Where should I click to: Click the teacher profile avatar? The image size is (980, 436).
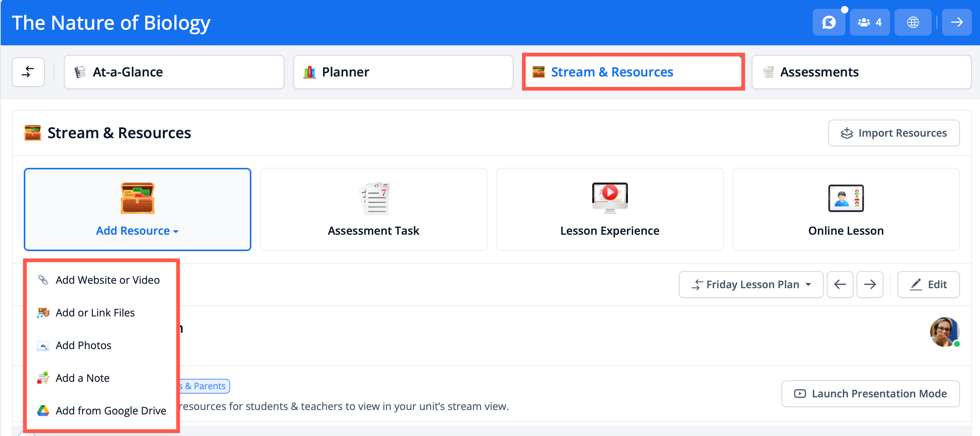[x=944, y=332]
